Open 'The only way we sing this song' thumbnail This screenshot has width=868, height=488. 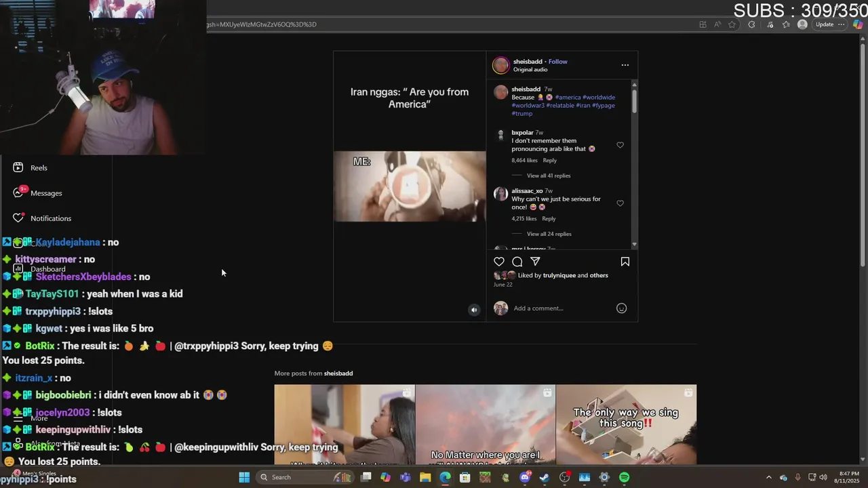[x=626, y=424]
